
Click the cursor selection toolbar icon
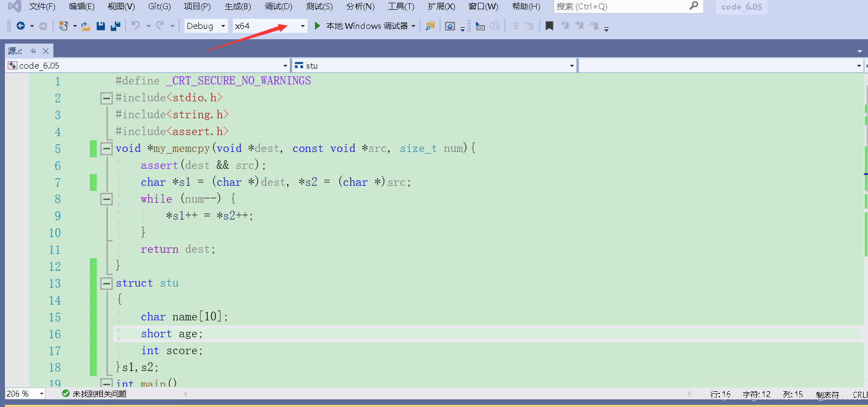pos(480,26)
